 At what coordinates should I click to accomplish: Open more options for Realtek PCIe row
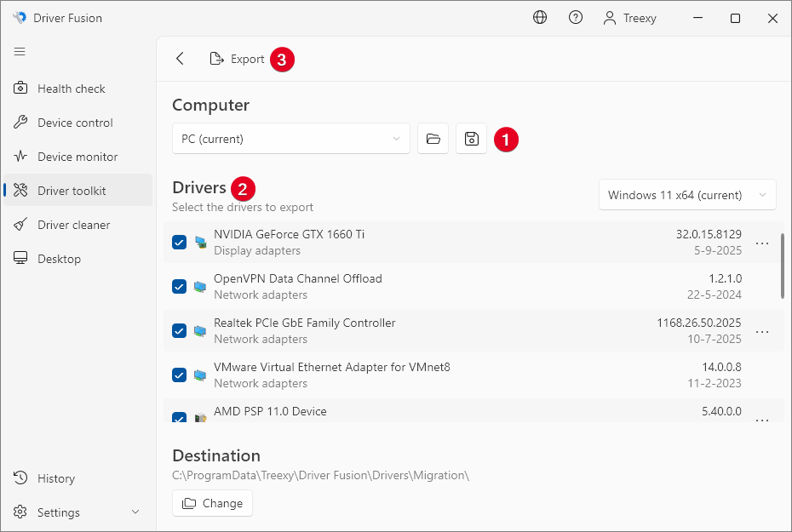point(762,332)
